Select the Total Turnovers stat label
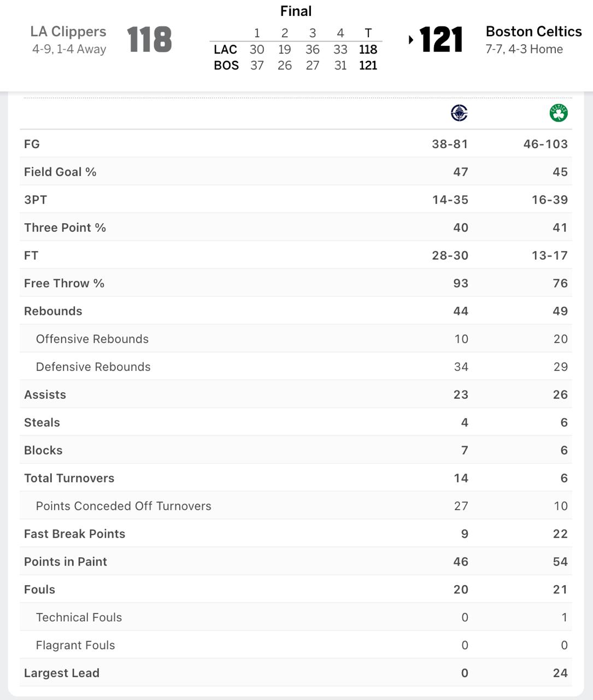The height and width of the screenshot is (700, 593). click(x=69, y=478)
